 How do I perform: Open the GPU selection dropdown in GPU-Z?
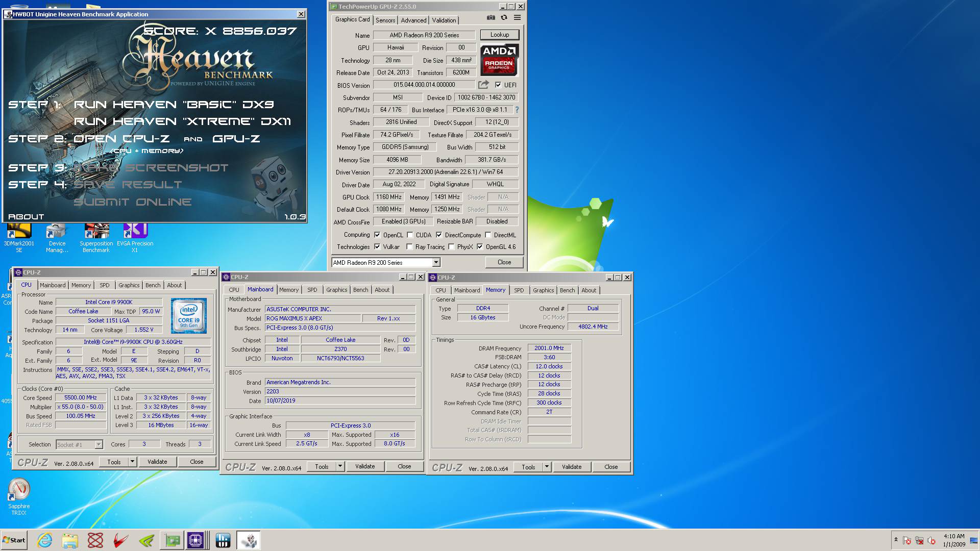[x=436, y=262]
